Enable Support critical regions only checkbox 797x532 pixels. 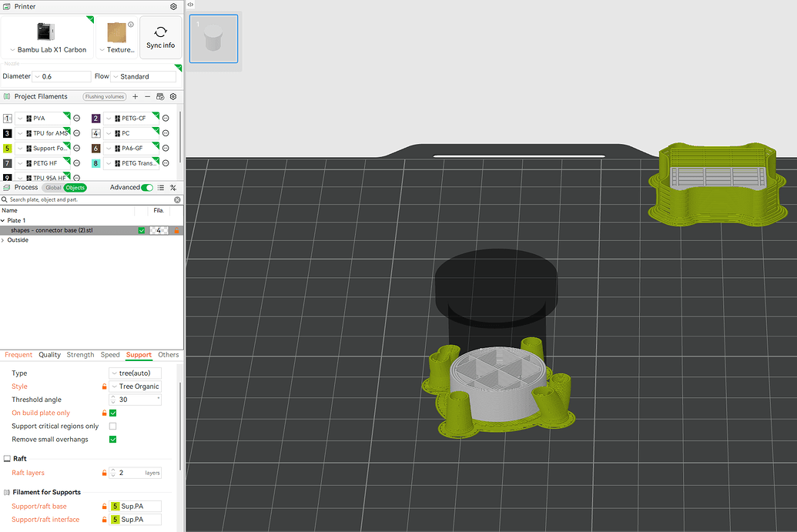click(x=113, y=426)
